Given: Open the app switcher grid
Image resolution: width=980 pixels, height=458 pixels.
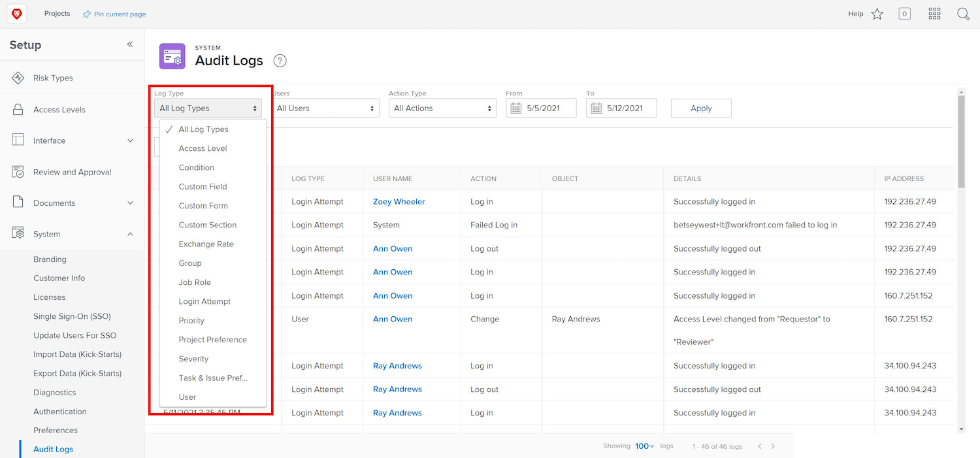Looking at the screenshot, I should click(x=934, y=13).
